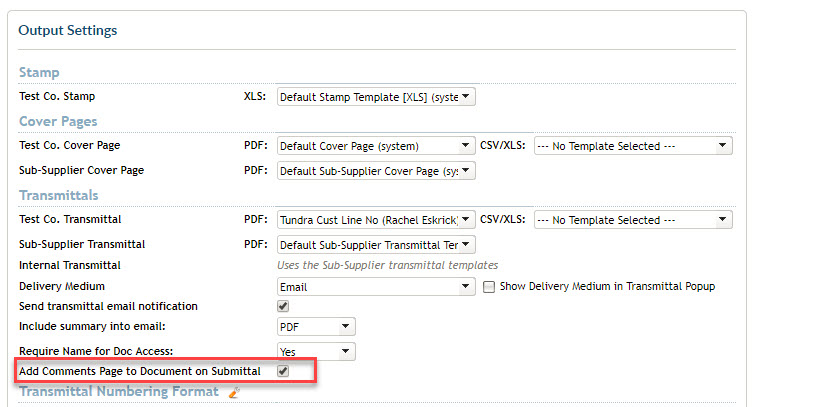
Task: Open Test Co. Transmittal PDF template dropdown
Action: coord(376,220)
